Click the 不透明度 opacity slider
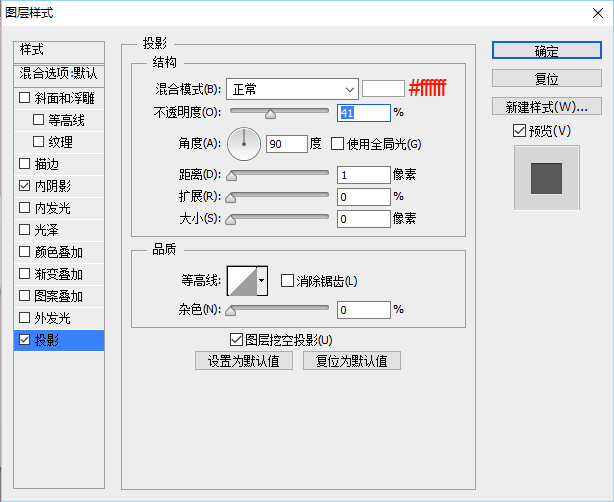Screen dimensions: 614x502 click(x=279, y=113)
